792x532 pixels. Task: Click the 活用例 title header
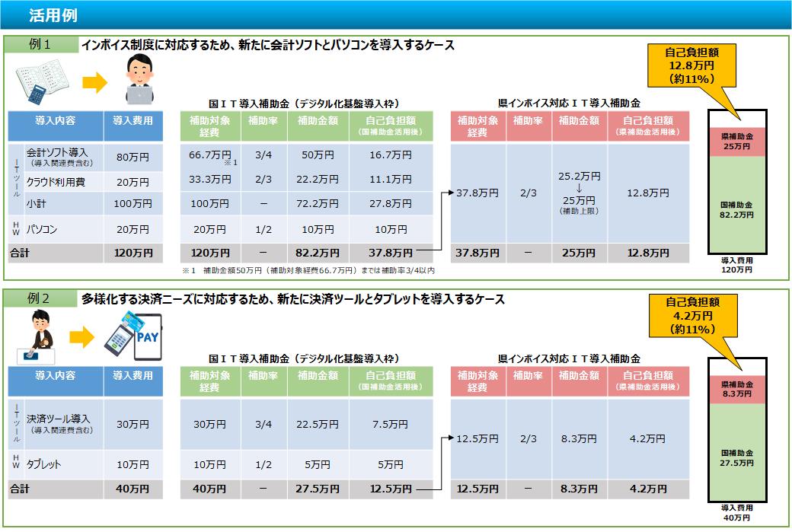[52, 15]
